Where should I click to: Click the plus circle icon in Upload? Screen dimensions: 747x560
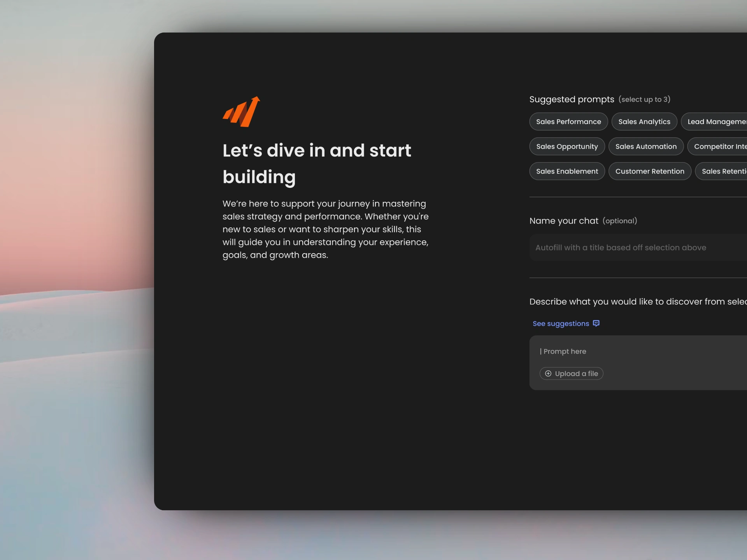point(548,374)
